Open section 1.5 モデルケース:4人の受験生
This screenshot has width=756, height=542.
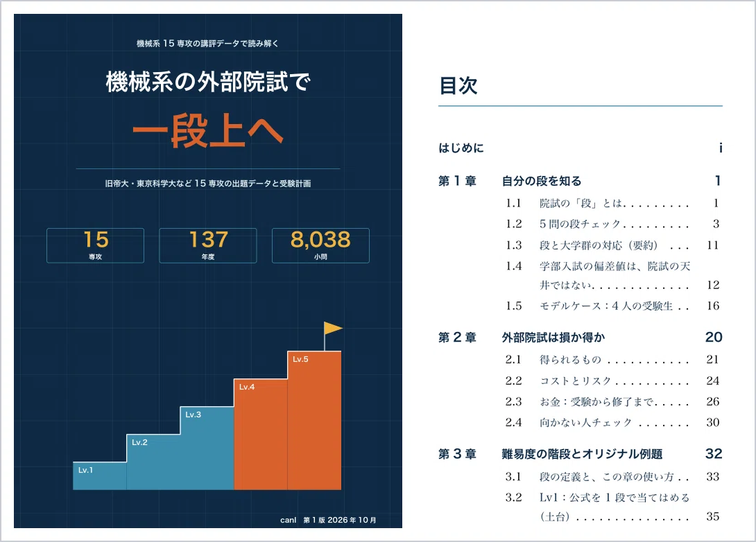612,306
